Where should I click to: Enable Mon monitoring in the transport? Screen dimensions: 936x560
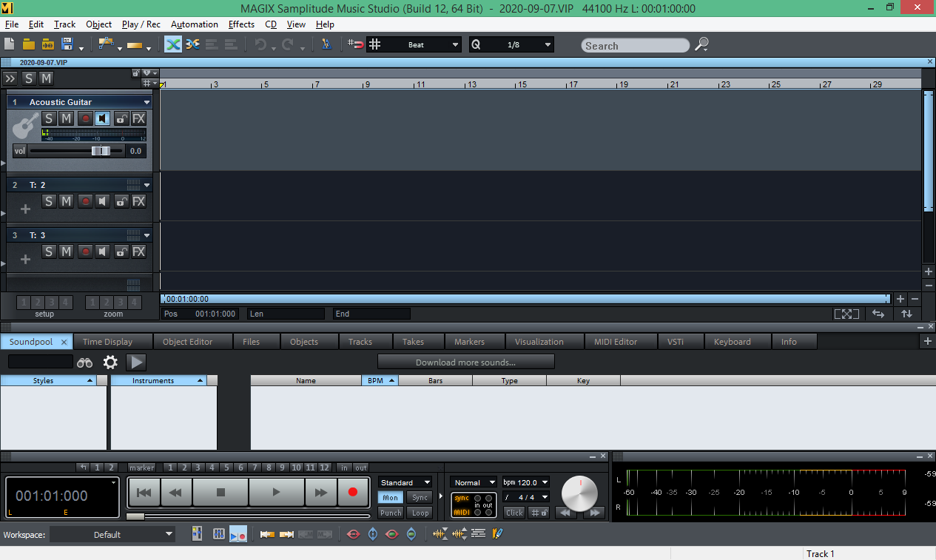(390, 497)
